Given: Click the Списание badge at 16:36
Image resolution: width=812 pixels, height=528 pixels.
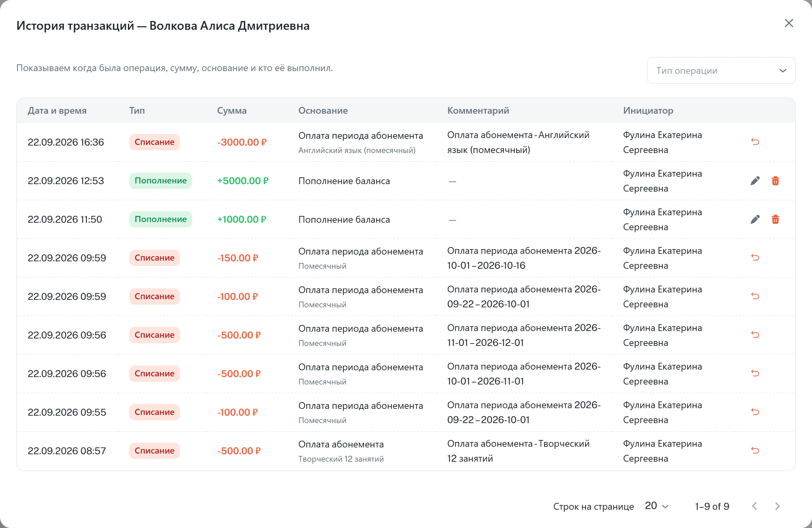Looking at the screenshot, I should click(x=154, y=142).
